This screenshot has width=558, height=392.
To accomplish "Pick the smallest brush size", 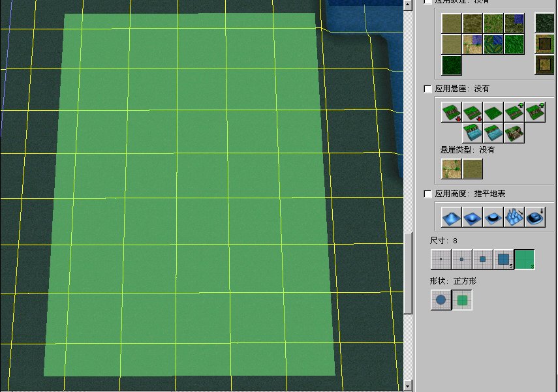I will click(441, 260).
